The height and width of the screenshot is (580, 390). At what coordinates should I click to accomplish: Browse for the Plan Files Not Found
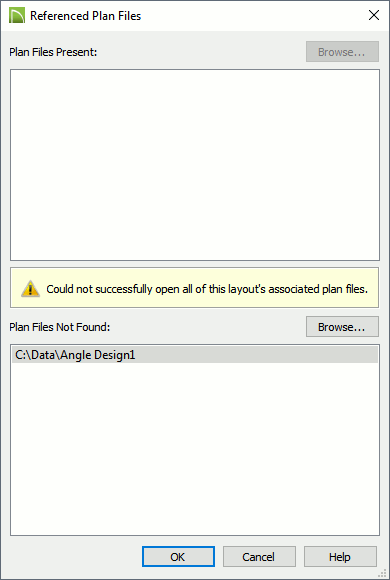click(x=342, y=327)
